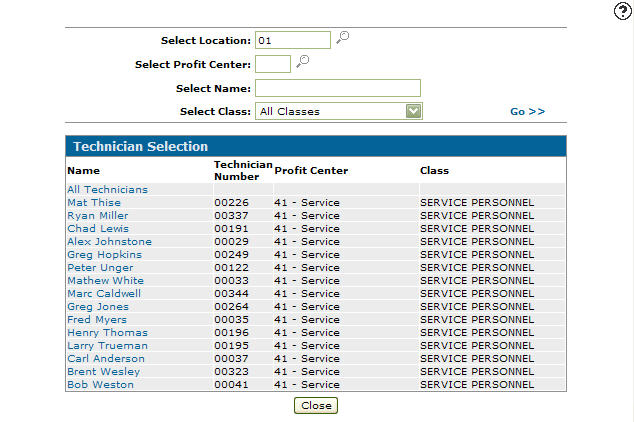This screenshot has height=422, width=634.
Task: Click the Go >> link
Action: click(527, 112)
